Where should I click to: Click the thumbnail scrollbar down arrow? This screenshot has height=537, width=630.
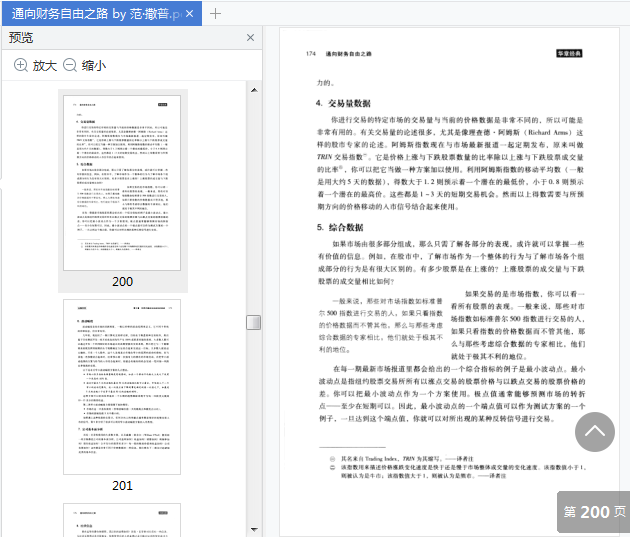(254, 529)
